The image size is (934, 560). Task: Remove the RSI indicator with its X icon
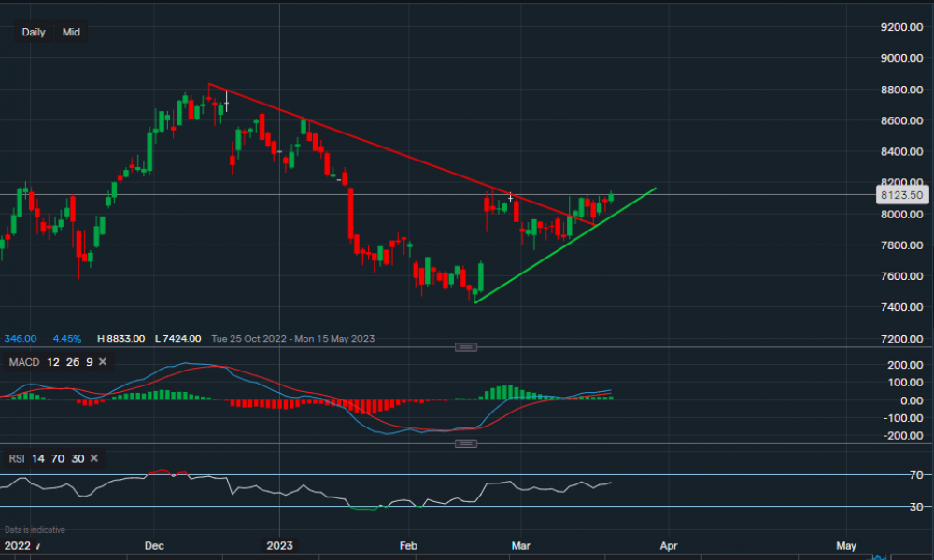click(x=94, y=458)
